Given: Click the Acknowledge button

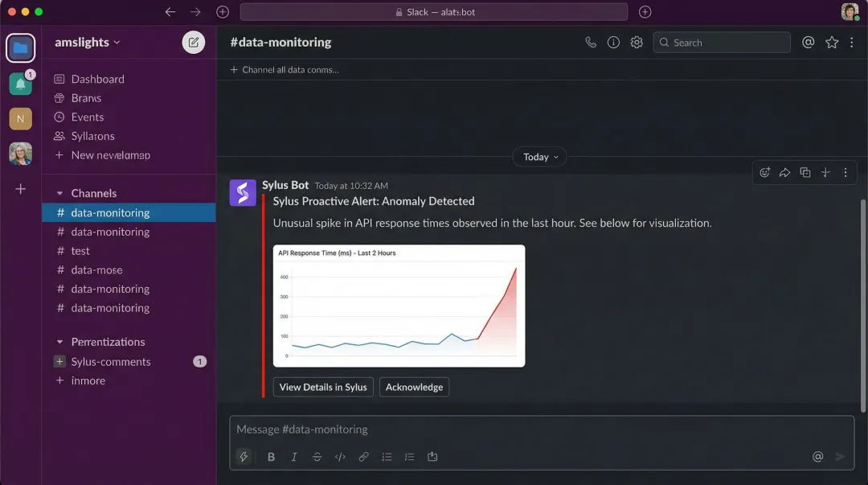Looking at the screenshot, I should coord(414,387).
